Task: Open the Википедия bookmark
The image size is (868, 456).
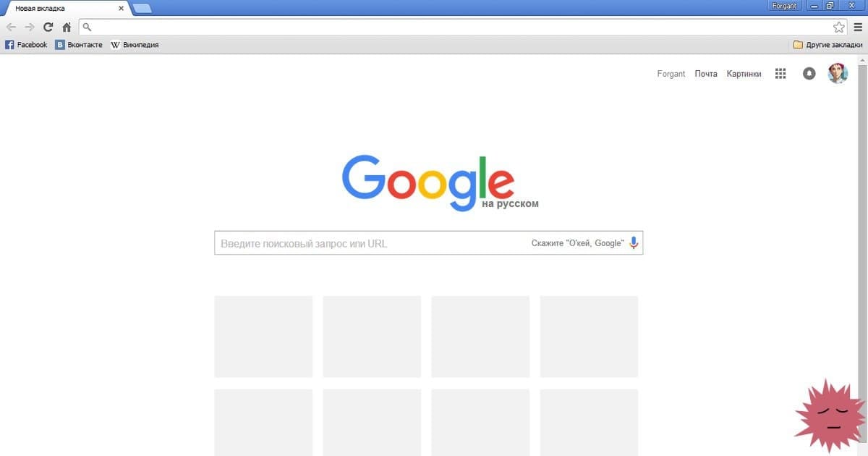Action: click(135, 45)
